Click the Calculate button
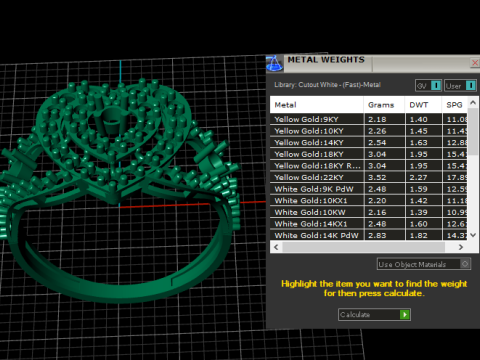 (374, 315)
